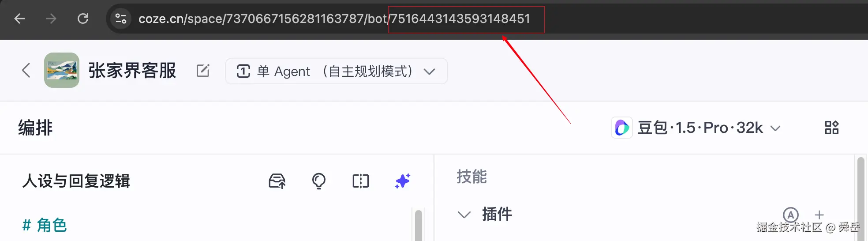Click the browser back arrow
The image size is (868, 241).
(19, 19)
